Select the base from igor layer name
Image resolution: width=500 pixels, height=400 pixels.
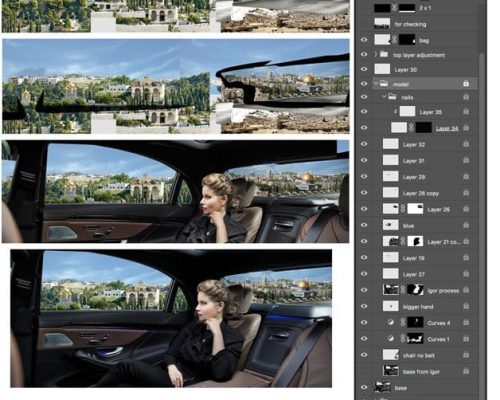click(421, 372)
